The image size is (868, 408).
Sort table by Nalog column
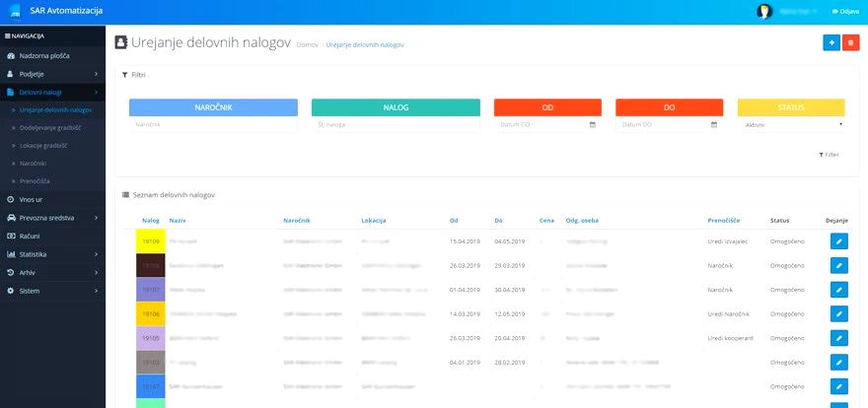[x=151, y=221]
